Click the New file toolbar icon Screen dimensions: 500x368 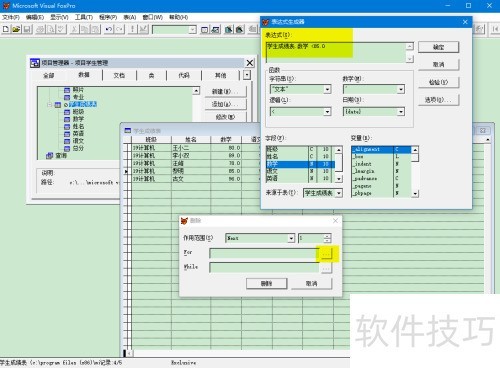pos(6,29)
